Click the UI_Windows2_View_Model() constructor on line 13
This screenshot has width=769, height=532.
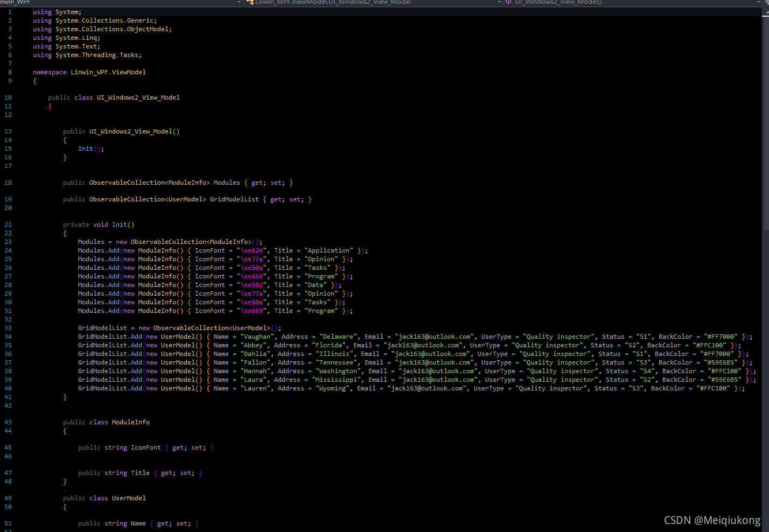pyautogui.click(x=134, y=131)
